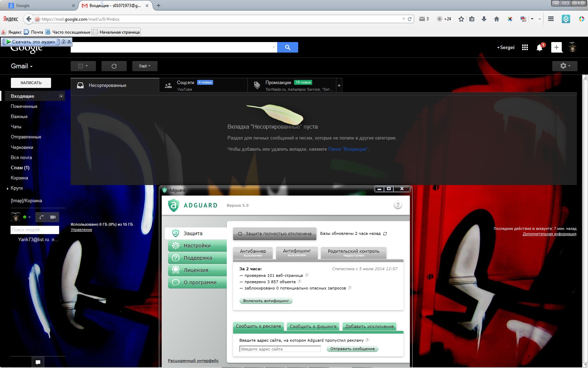This screenshot has width=588, height=368.
Task: Start a video call in Gmail chat
Action: pyautogui.click(x=53, y=217)
